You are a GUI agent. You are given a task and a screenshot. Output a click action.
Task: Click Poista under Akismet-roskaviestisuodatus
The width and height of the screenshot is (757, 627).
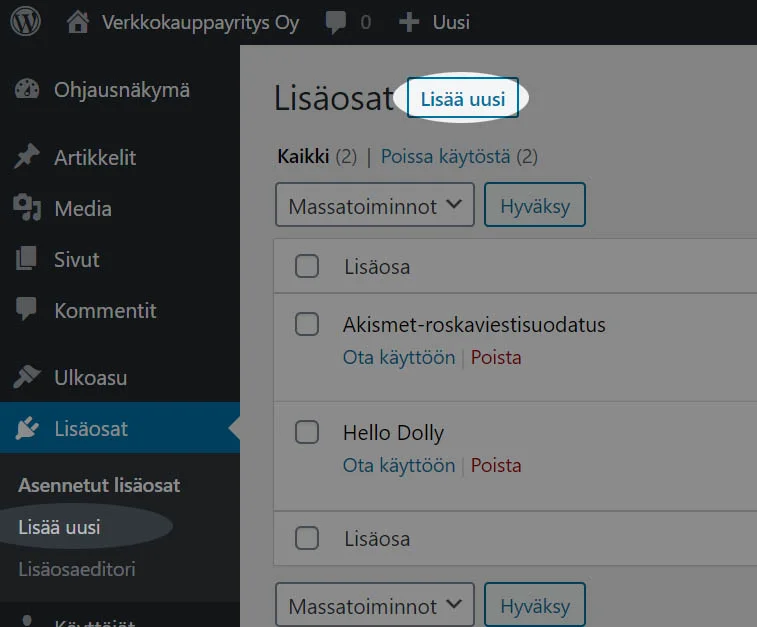click(496, 357)
